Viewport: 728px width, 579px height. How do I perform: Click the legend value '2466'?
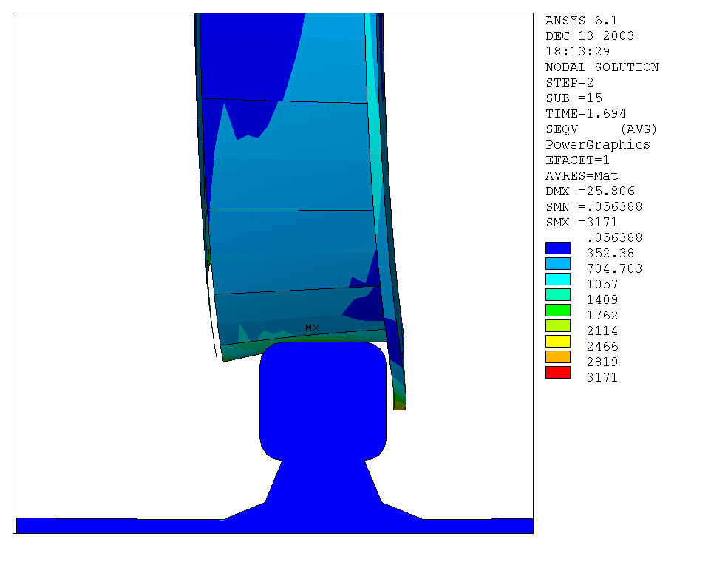coord(602,346)
